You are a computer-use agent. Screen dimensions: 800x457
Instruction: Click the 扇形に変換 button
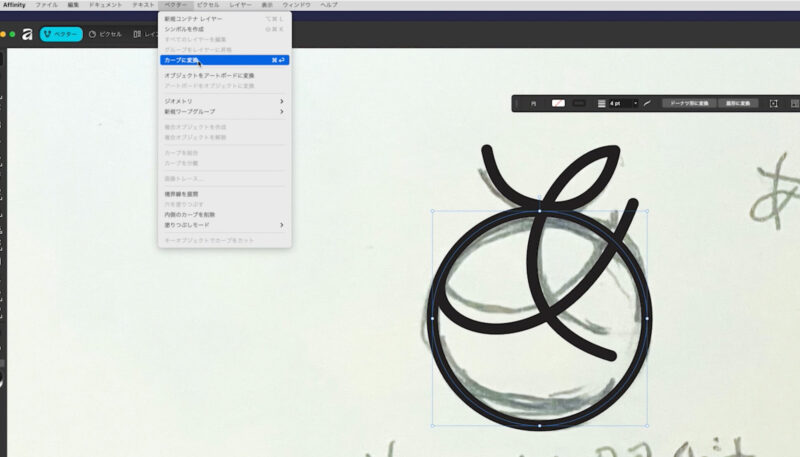[x=738, y=103]
